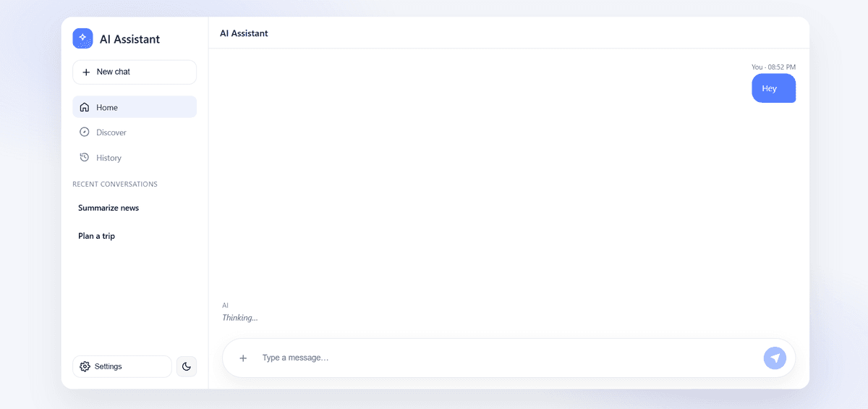
Task: Click the Thinking… status text
Action: (240, 318)
